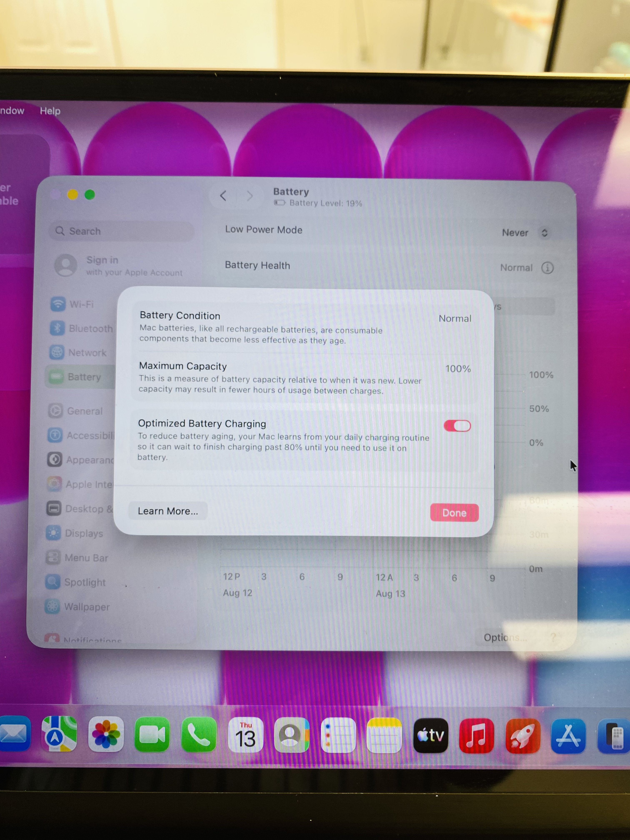Click the 'Aug 13' chart date label
The height and width of the screenshot is (840, 630).
pyautogui.click(x=390, y=594)
